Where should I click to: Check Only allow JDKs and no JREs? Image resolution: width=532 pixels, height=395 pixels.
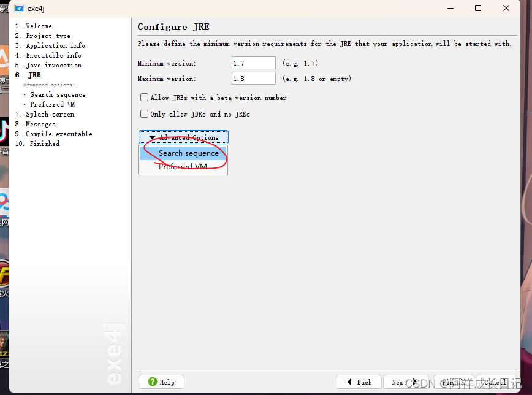pos(145,114)
